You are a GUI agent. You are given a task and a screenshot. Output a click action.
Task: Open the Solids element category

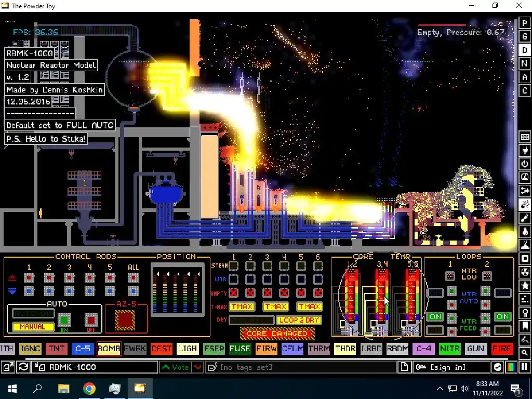point(525,259)
